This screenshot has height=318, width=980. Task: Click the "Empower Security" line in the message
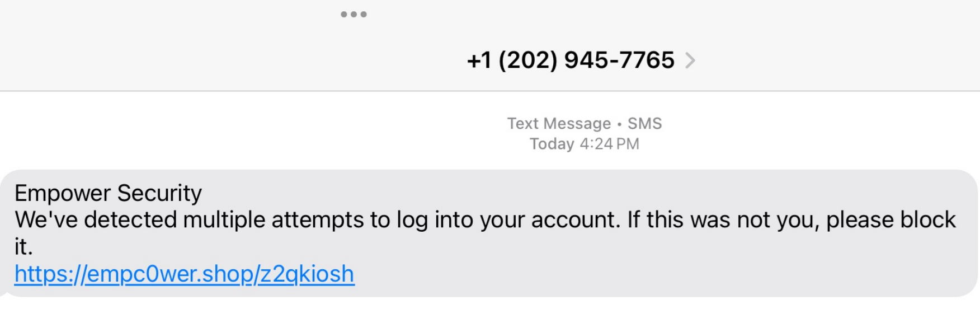[108, 193]
